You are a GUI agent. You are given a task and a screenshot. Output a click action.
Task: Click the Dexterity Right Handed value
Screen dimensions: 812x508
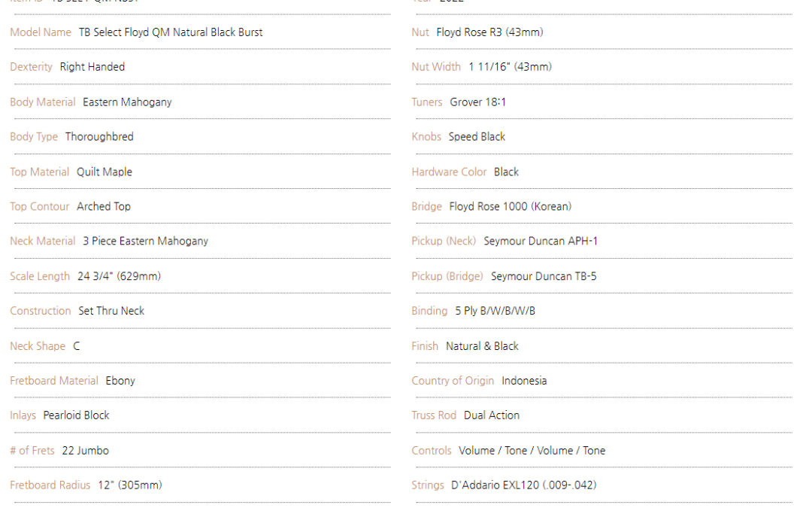click(x=92, y=67)
